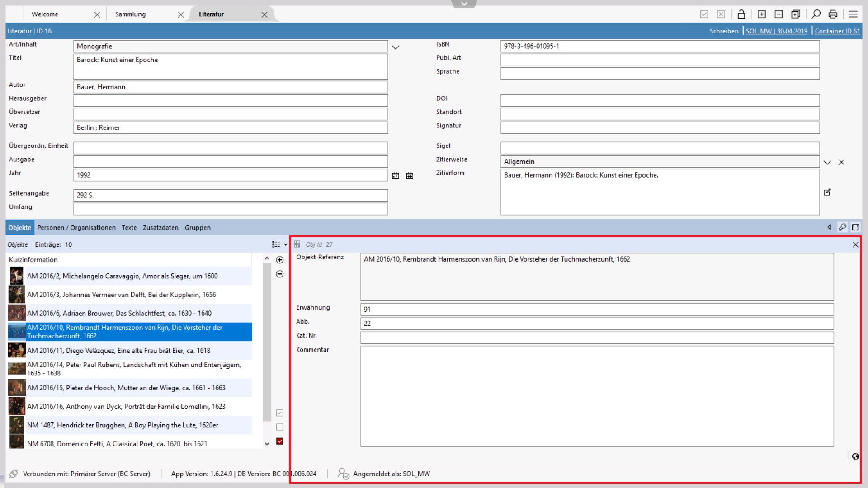This screenshot has height=488, width=868.
Task: Click the SOL_MW 30.04.2019 link
Action: click(x=776, y=31)
